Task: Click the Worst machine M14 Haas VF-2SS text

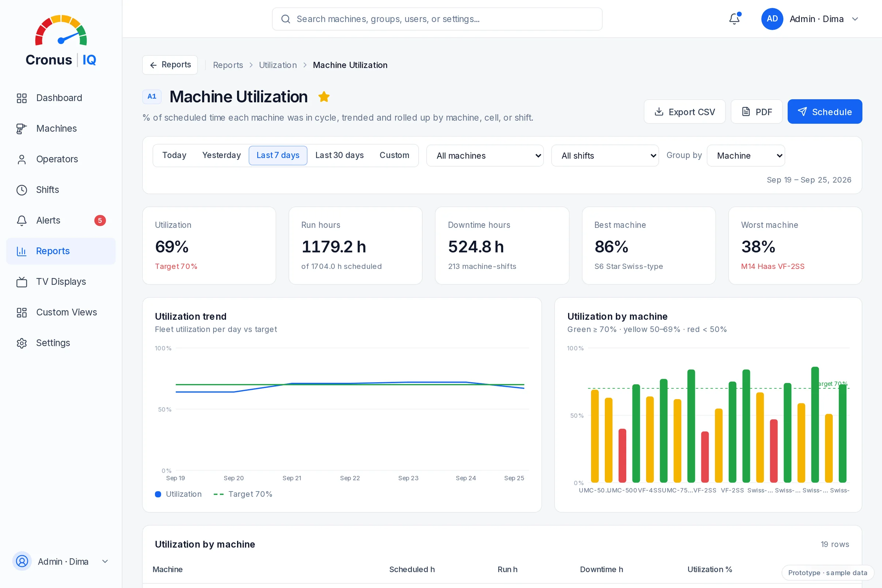Action: [772, 266]
